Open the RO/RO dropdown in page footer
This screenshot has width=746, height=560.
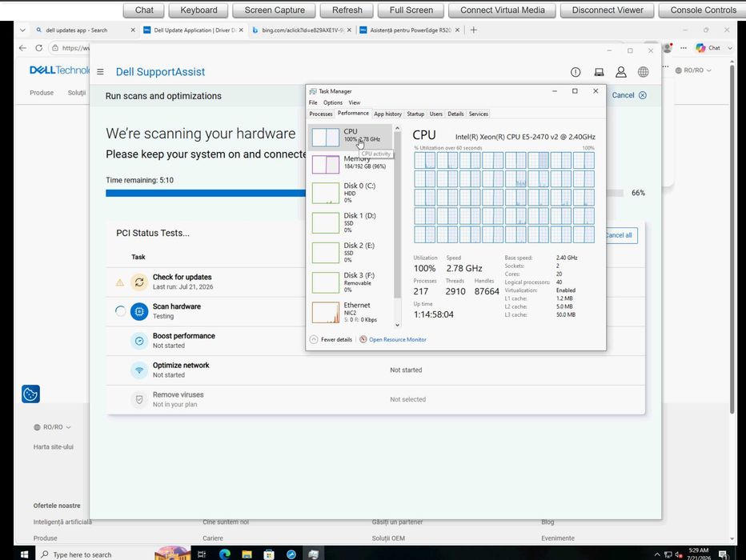tap(52, 427)
